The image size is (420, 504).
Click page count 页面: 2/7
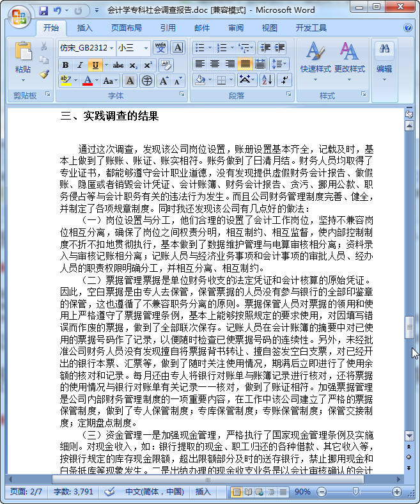[26, 492]
